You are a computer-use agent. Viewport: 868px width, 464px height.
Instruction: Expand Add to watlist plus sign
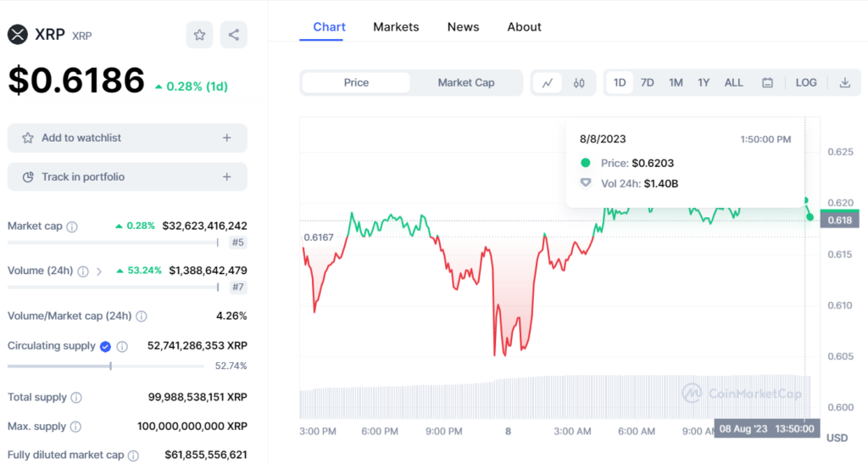(x=226, y=137)
